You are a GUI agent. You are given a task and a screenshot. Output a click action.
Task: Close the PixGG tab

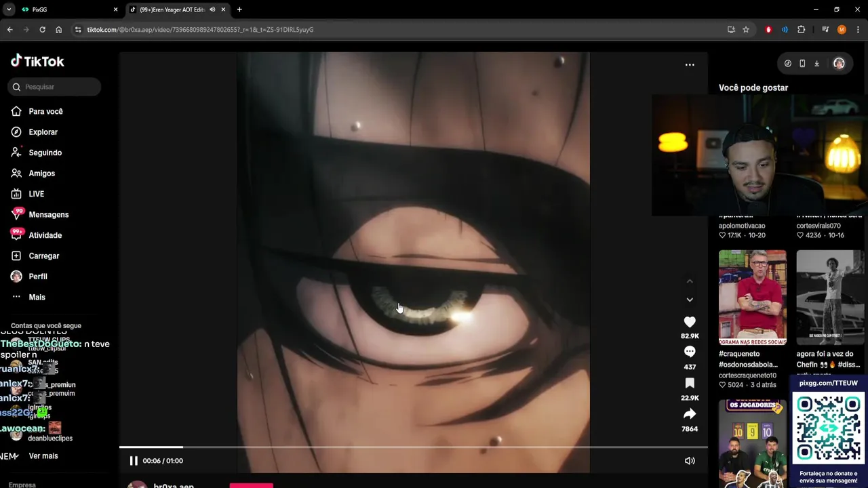click(115, 9)
